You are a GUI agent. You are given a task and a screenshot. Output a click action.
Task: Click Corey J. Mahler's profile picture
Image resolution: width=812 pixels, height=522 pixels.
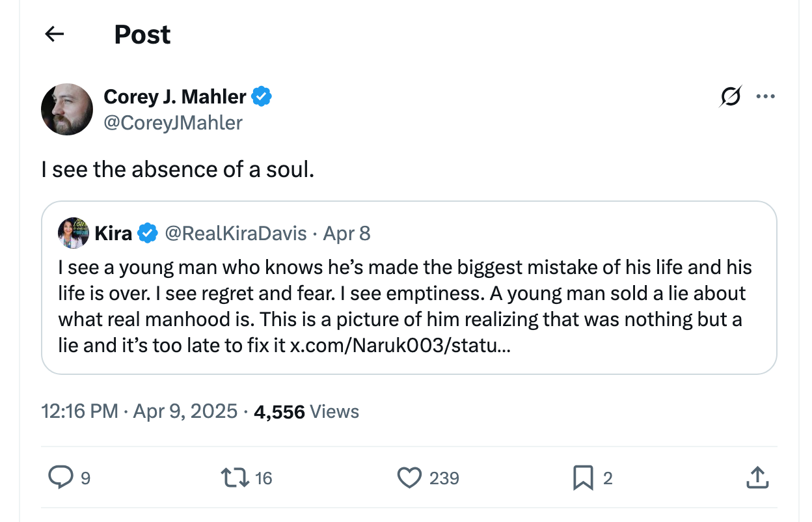67,109
